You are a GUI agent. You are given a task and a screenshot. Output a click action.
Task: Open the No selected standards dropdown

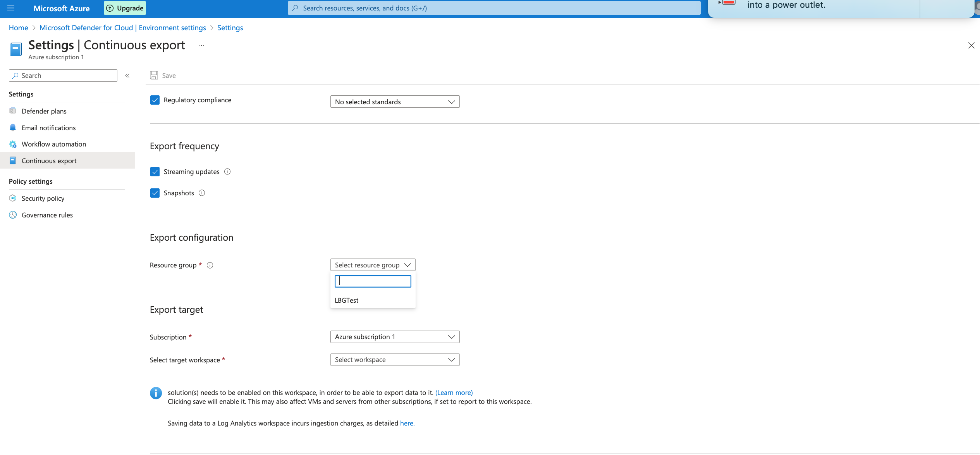pos(395,102)
